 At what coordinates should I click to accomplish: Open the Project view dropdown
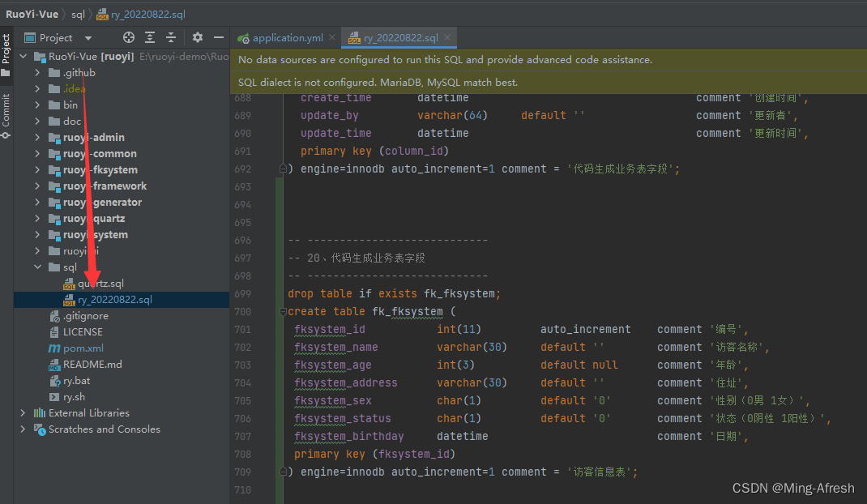click(x=88, y=38)
